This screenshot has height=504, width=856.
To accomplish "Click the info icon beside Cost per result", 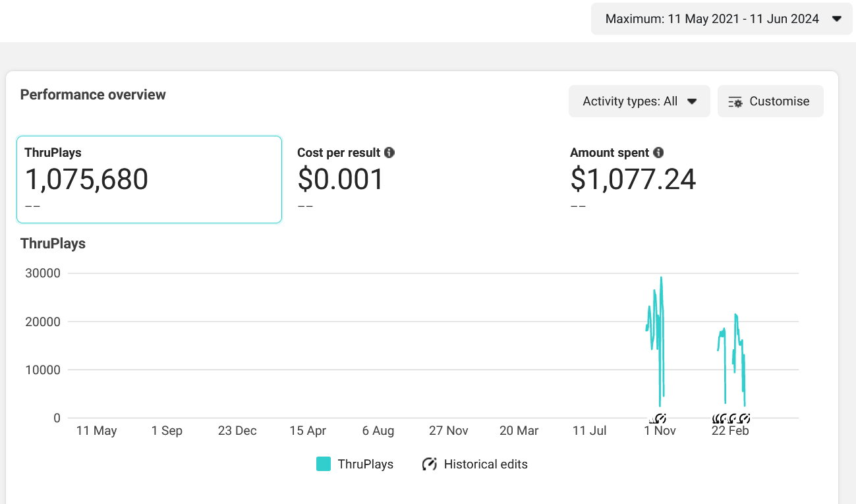I will click(389, 153).
